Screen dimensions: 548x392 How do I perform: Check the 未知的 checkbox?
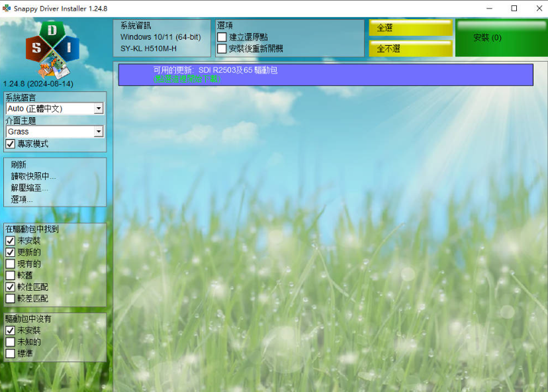click(11, 342)
